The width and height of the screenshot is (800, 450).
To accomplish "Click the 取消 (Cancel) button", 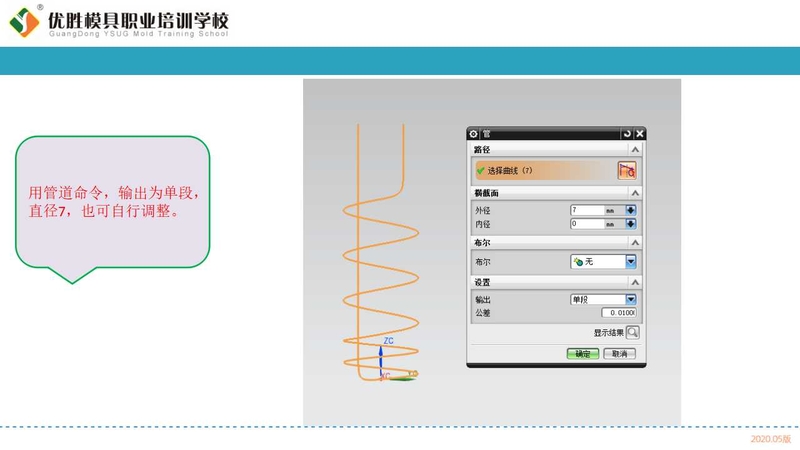I will point(619,354).
